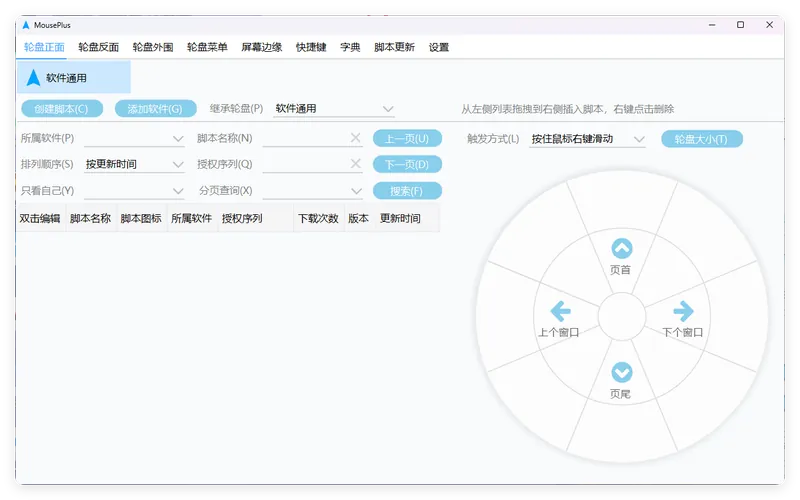Click the 脚本名称 column header
The height and width of the screenshot is (500, 800).
[91, 218]
